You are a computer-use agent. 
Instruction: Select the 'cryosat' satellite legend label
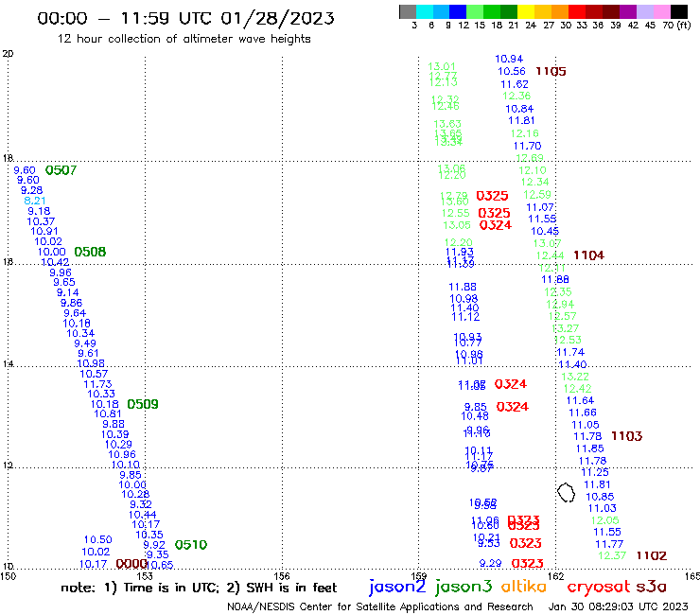(x=598, y=587)
